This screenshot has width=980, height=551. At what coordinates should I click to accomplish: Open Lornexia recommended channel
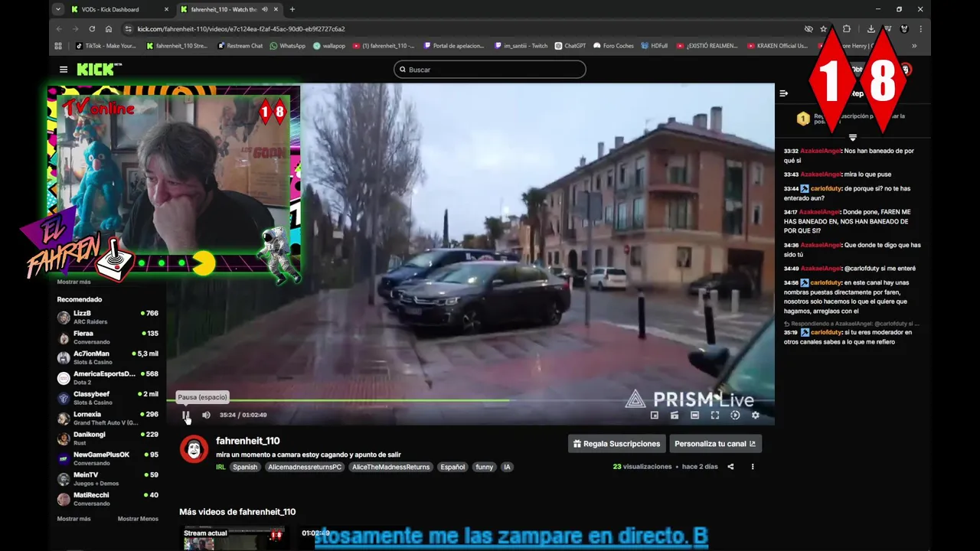click(x=108, y=418)
